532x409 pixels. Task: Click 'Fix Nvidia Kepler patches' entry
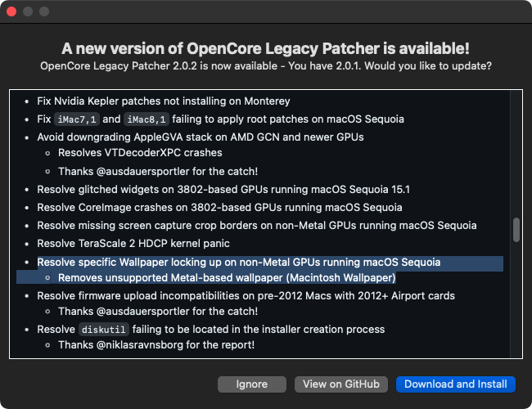[x=163, y=101]
